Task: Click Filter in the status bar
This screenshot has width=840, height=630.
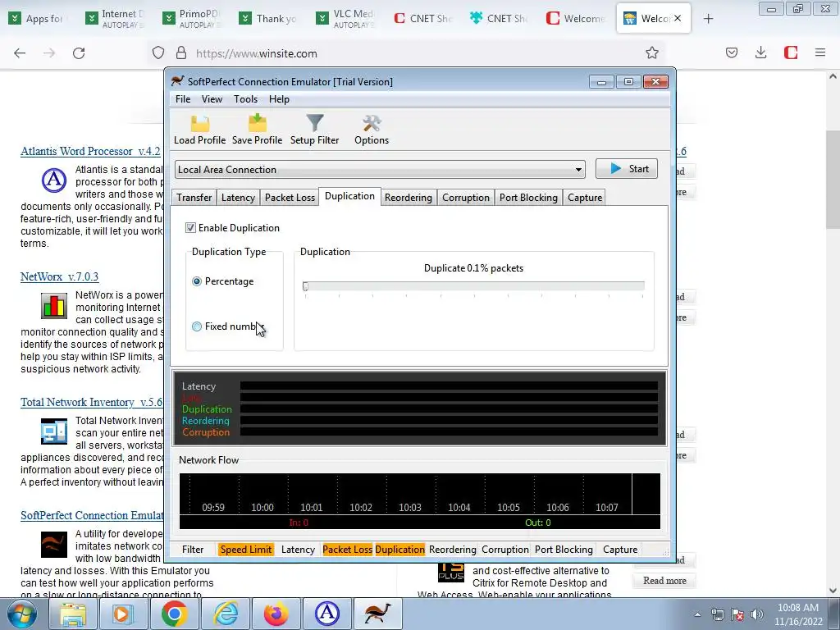Action: click(192, 550)
